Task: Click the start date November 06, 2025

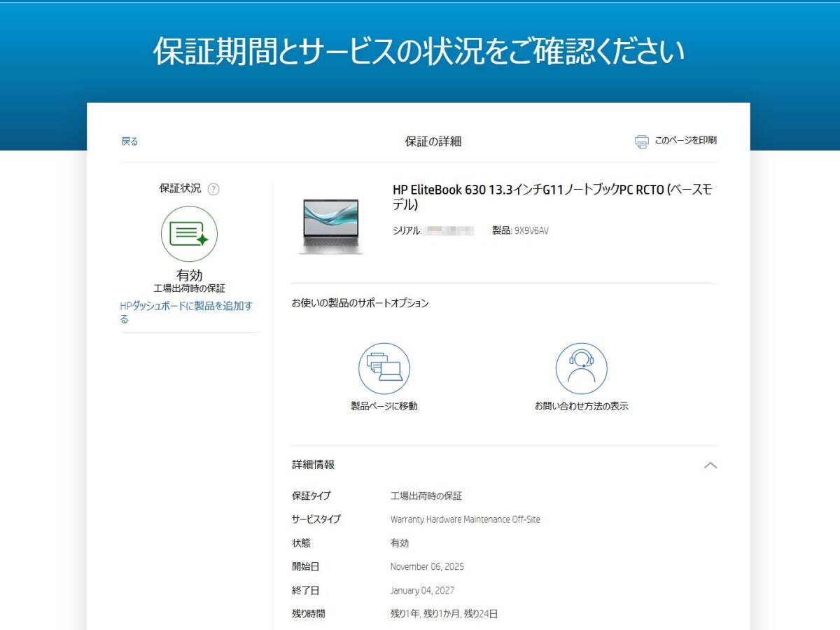Action: 427,567
